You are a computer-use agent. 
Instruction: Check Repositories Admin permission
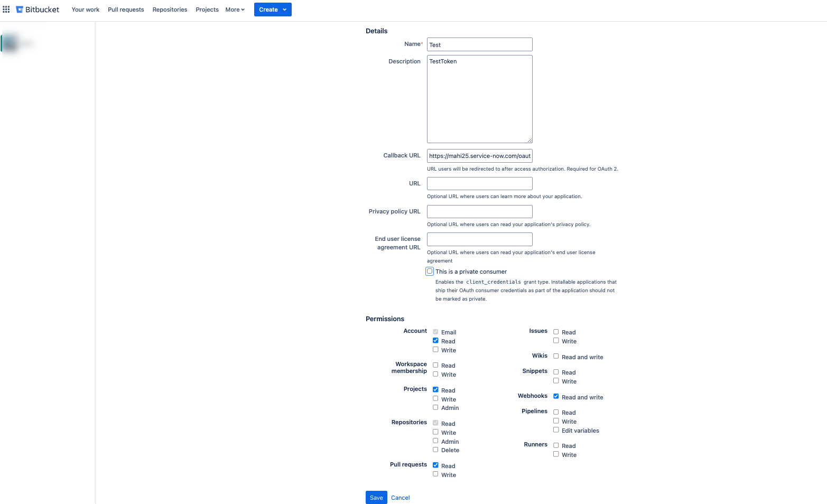tap(435, 441)
